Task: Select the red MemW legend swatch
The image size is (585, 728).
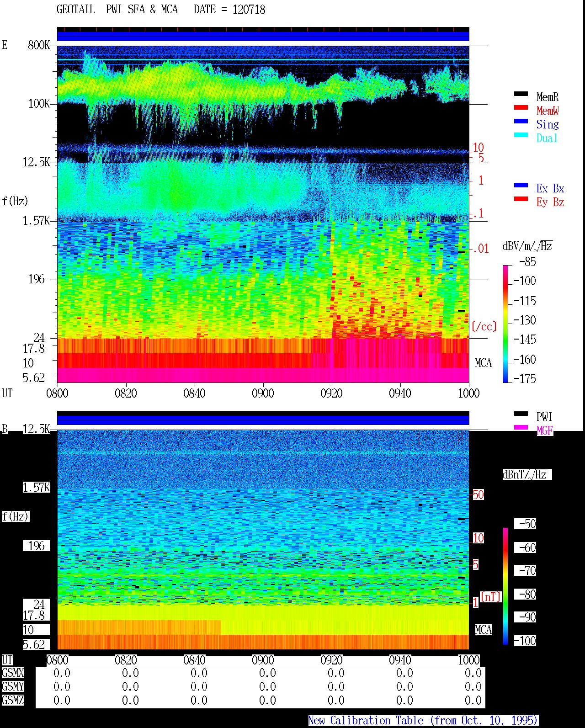Action: click(x=521, y=108)
